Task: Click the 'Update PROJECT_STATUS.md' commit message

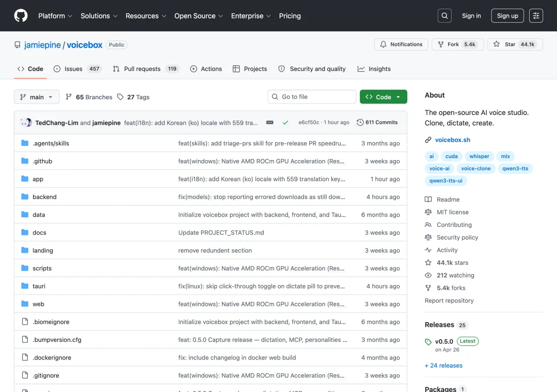Action: (221, 232)
